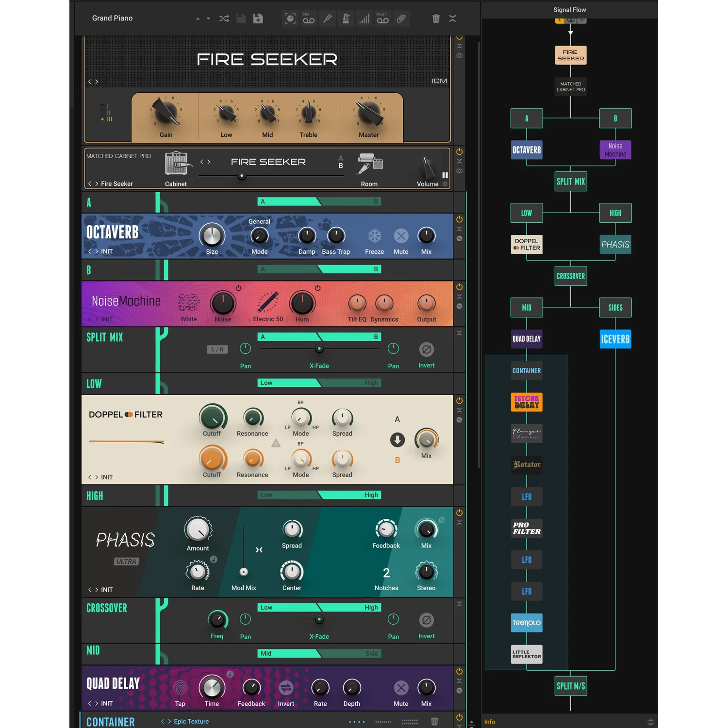Click the stereo link icon on Fire Seeker
Viewport: 728px width, 728px height.
459,56
